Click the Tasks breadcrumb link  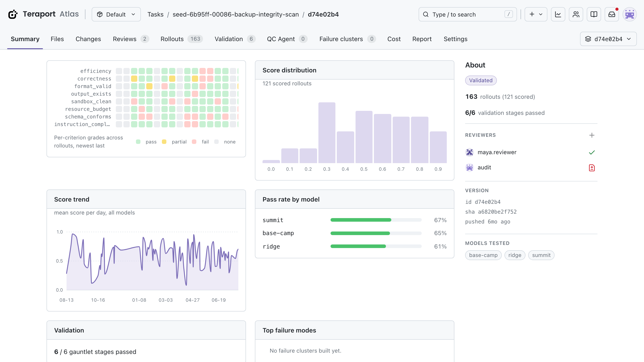155,14
